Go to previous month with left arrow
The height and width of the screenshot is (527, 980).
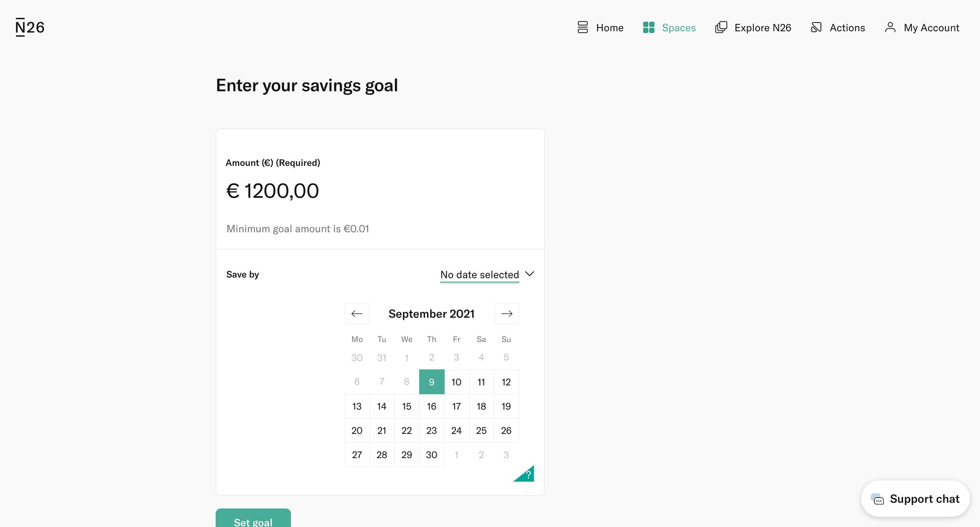click(x=356, y=314)
